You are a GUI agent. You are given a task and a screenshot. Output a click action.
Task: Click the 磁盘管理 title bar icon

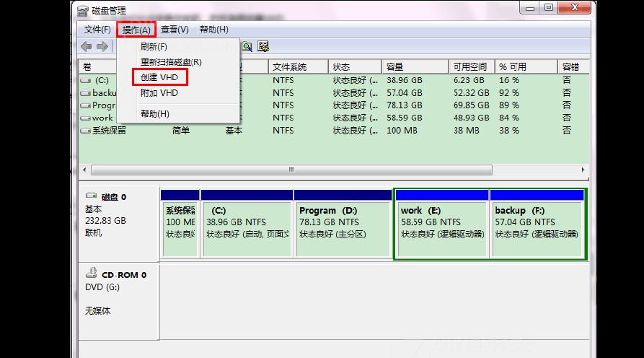[82, 11]
